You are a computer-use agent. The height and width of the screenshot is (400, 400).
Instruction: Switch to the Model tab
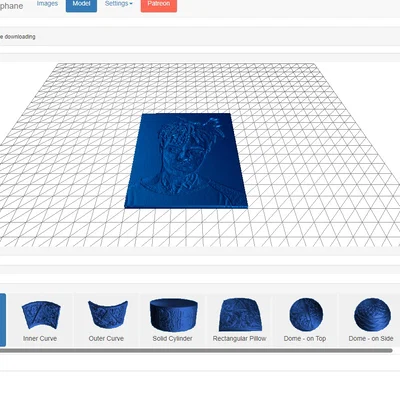[81, 5]
